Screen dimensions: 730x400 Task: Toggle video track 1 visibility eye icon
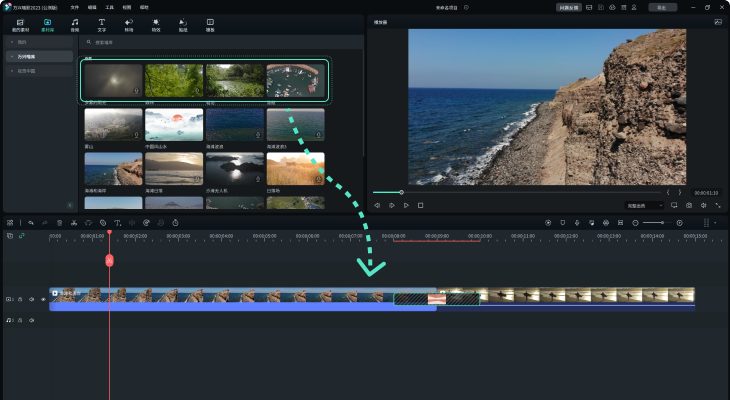pos(43,299)
